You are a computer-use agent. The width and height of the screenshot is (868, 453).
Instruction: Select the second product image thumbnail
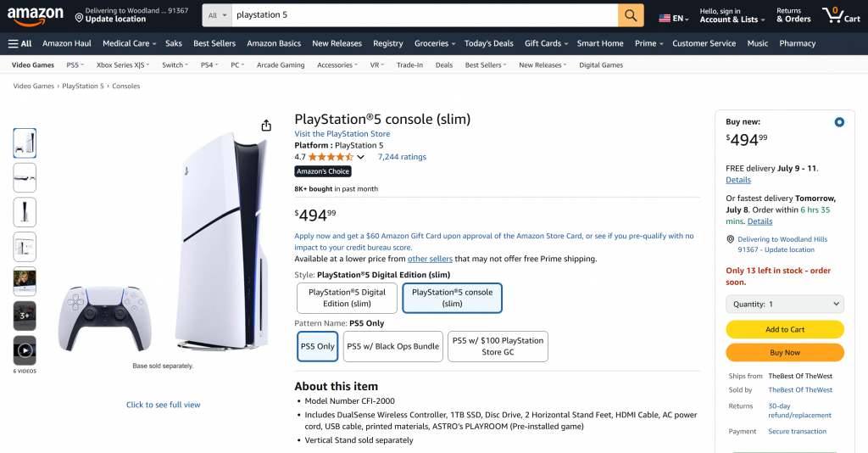(x=25, y=177)
